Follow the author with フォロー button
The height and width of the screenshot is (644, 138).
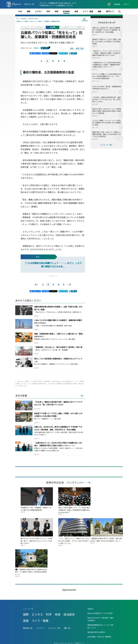coord(45,48)
